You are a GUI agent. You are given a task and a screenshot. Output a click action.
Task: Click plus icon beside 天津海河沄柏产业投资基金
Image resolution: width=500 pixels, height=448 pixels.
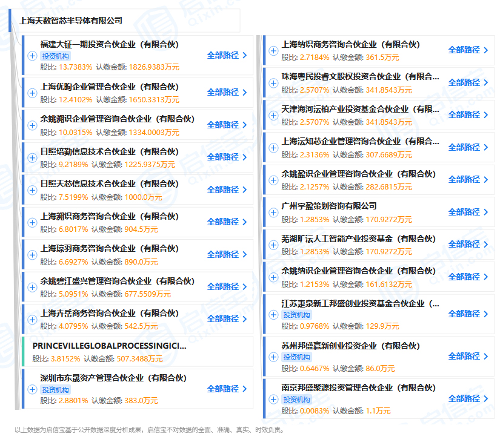[x=273, y=116]
